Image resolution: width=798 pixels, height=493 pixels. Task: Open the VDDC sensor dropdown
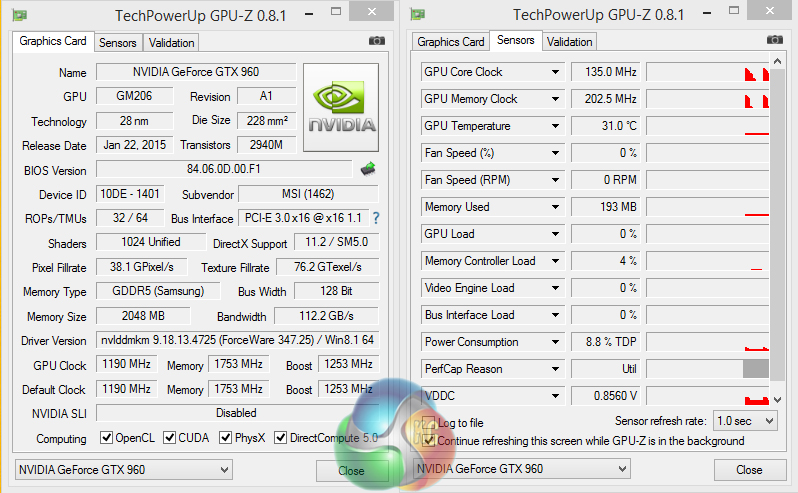click(555, 396)
